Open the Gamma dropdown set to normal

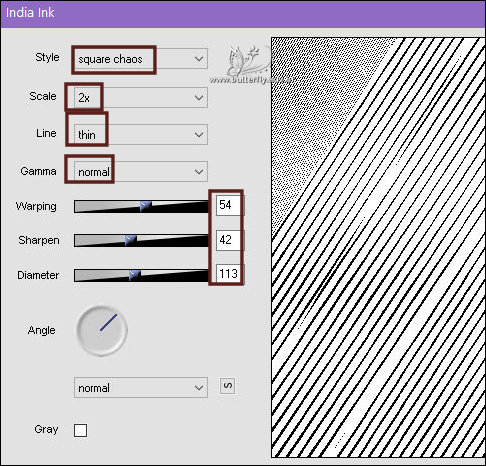pyautogui.click(x=141, y=172)
